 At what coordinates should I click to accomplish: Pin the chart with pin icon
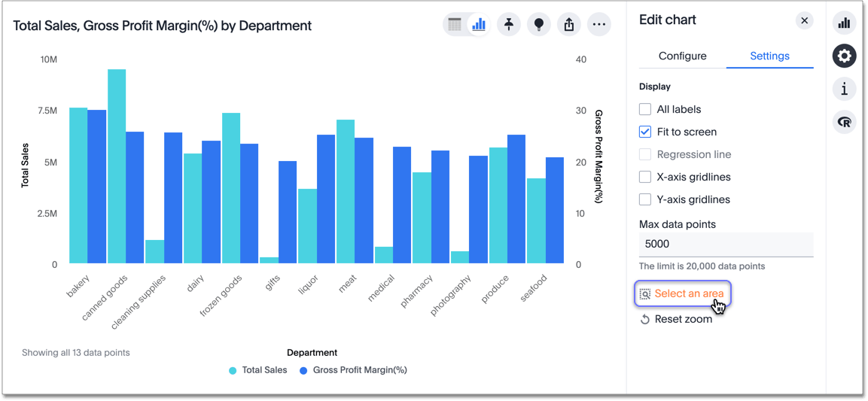tap(509, 25)
